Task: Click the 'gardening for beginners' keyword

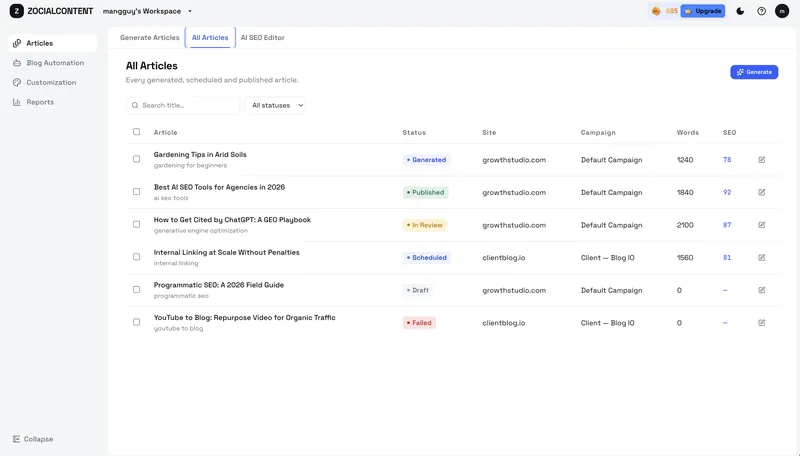Action: [x=190, y=165]
